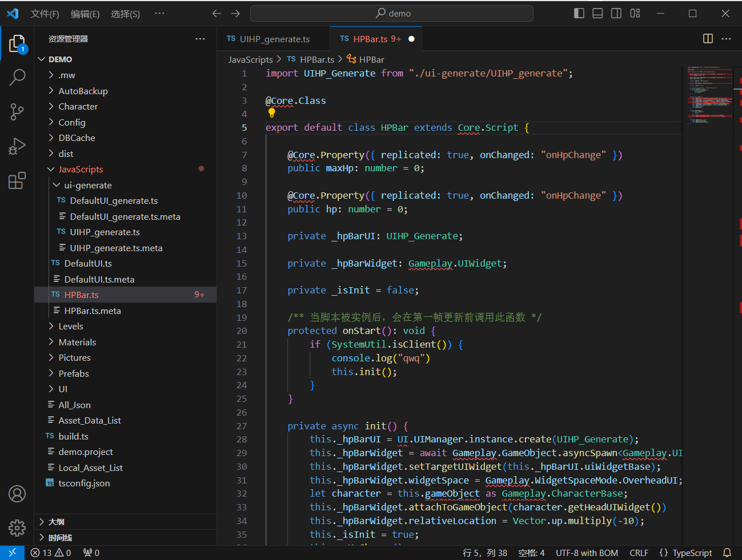Image resolution: width=742 pixels, height=560 pixels.
Task: Open UIHP_generate.ts.meta file
Action: (126, 248)
